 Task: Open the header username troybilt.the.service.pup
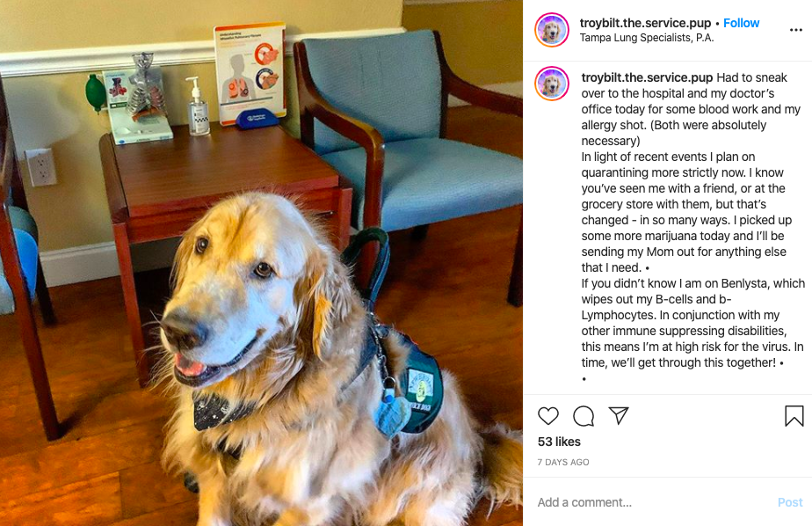click(x=645, y=23)
